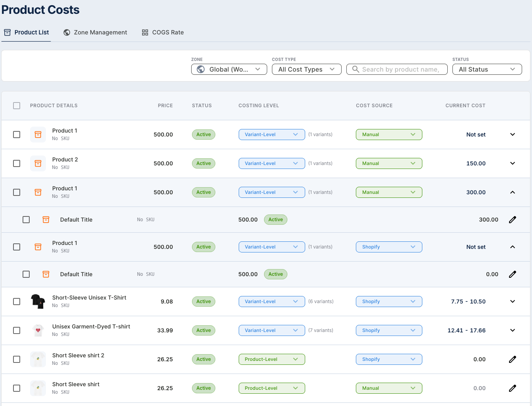
Task: Switch to the COGS Rate tab
Action: [x=163, y=32]
